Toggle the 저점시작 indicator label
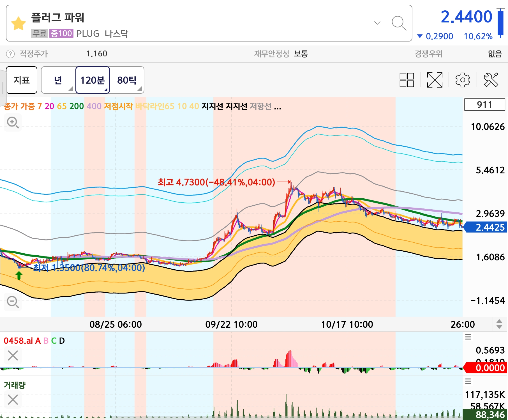The width and height of the screenshot is (508, 420). pos(118,106)
